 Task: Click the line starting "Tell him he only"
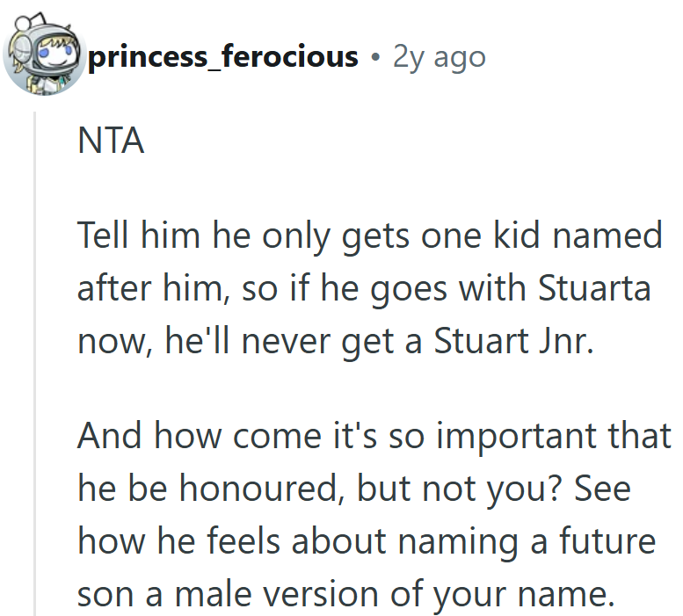pos(369,236)
